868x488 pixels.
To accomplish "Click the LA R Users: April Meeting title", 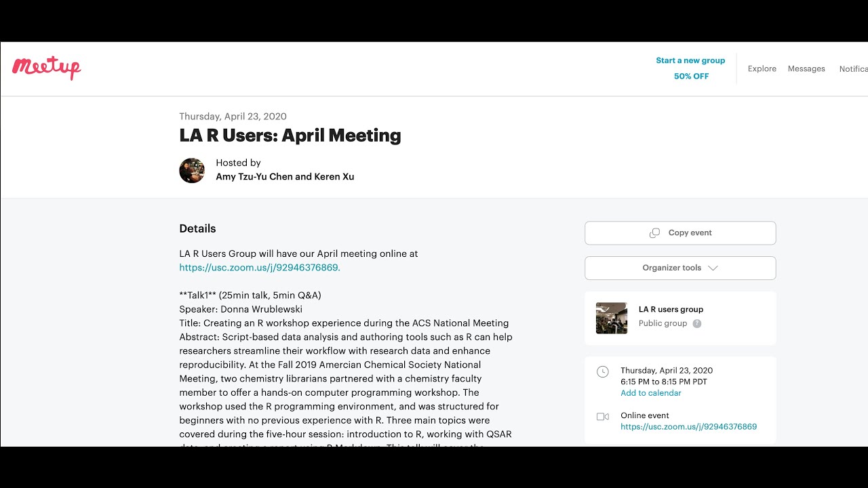I will click(290, 136).
